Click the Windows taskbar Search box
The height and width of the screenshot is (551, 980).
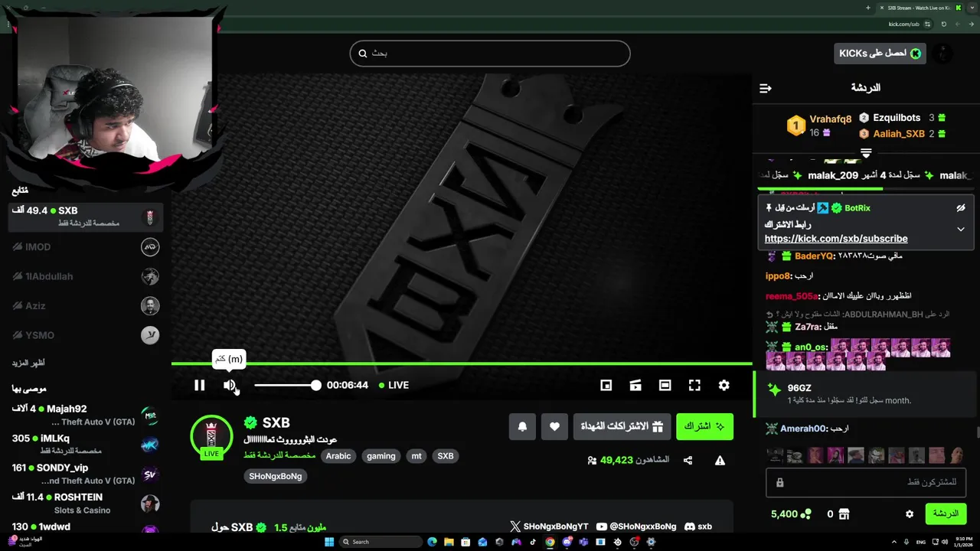(381, 542)
